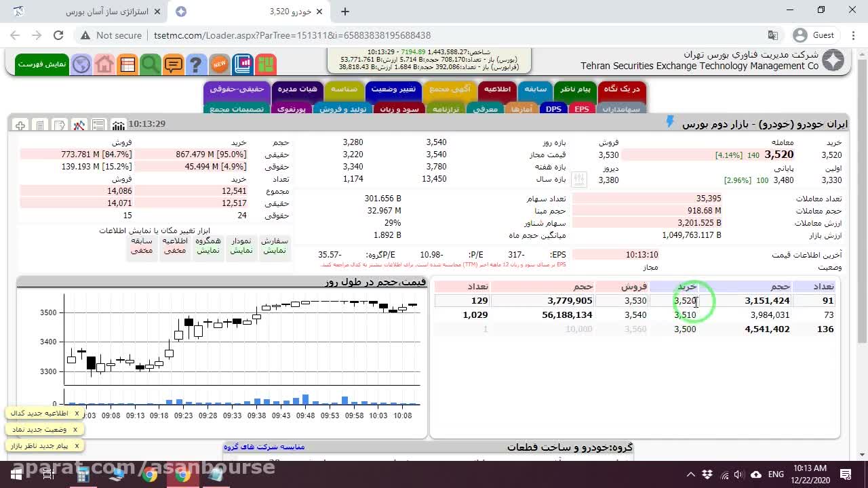This screenshot has height=488, width=868.
Task: Open the home icon in top toolbar
Action: (x=104, y=64)
